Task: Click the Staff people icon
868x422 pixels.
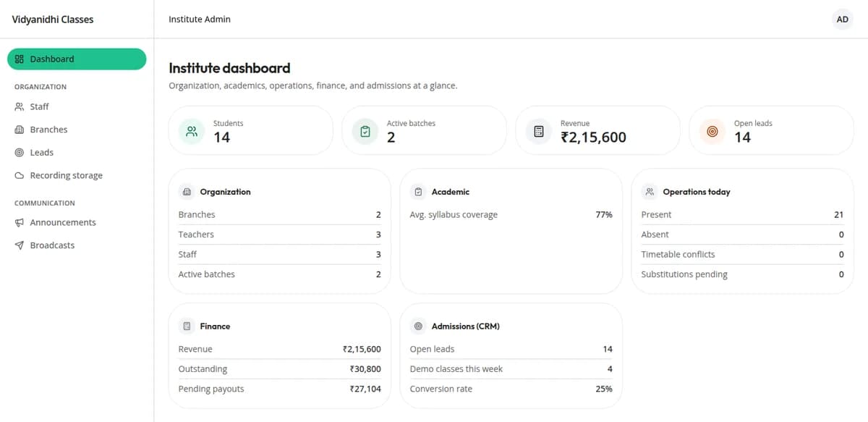Action: tap(20, 106)
